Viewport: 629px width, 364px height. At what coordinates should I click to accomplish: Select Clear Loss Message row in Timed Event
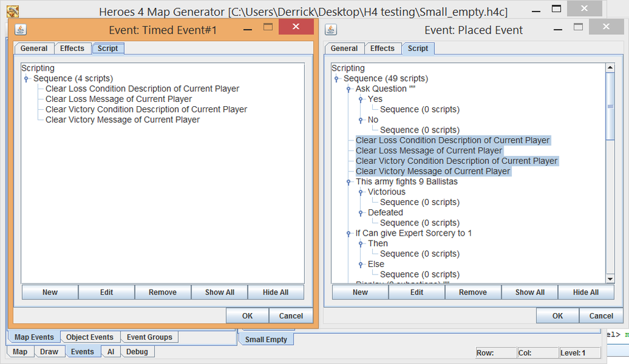119,99
